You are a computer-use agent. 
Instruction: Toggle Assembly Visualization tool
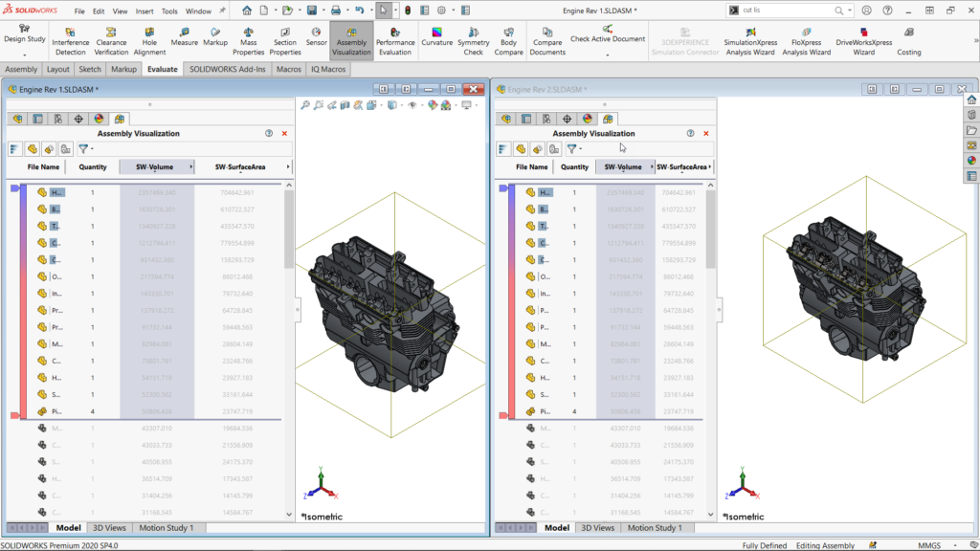tap(351, 41)
